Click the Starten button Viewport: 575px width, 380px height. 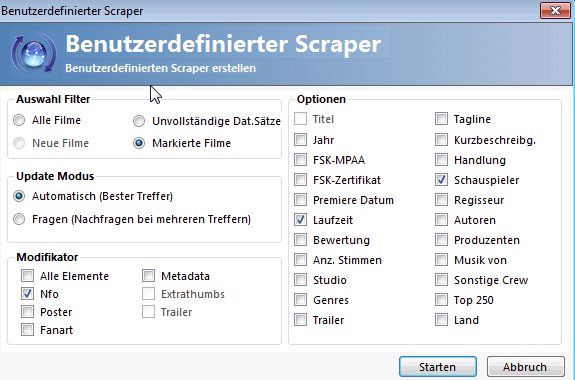[x=438, y=366]
